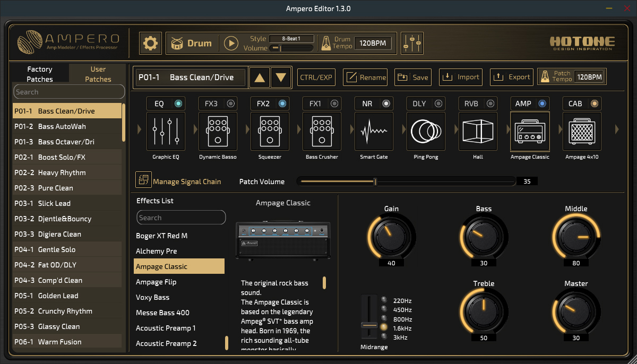Image resolution: width=637 pixels, height=364 pixels.
Task: Click the patch list Search field
Action: tap(69, 92)
